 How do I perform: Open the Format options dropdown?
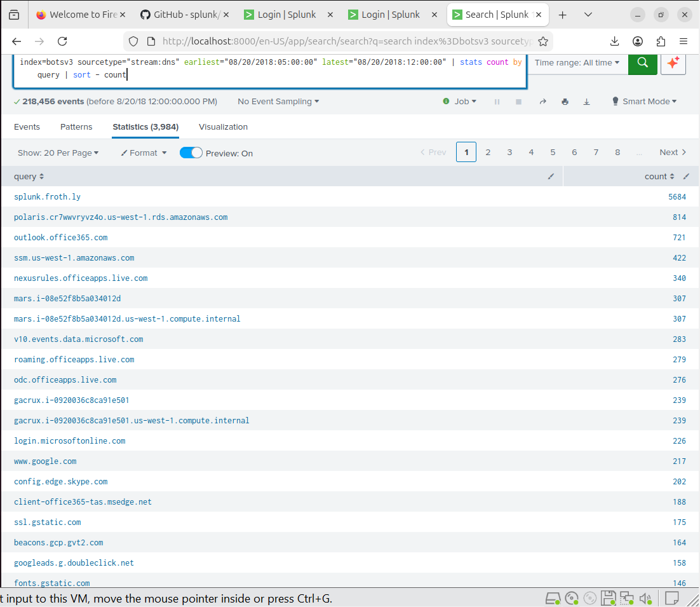(x=144, y=153)
